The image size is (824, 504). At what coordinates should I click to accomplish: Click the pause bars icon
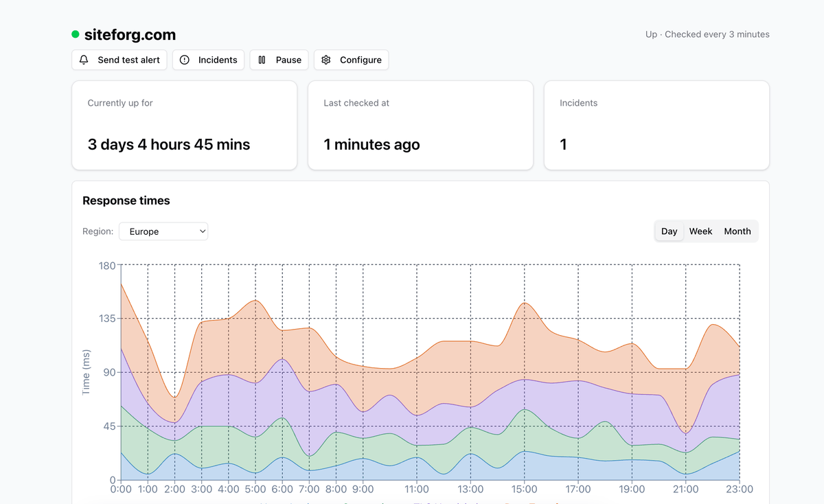(262, 60)
